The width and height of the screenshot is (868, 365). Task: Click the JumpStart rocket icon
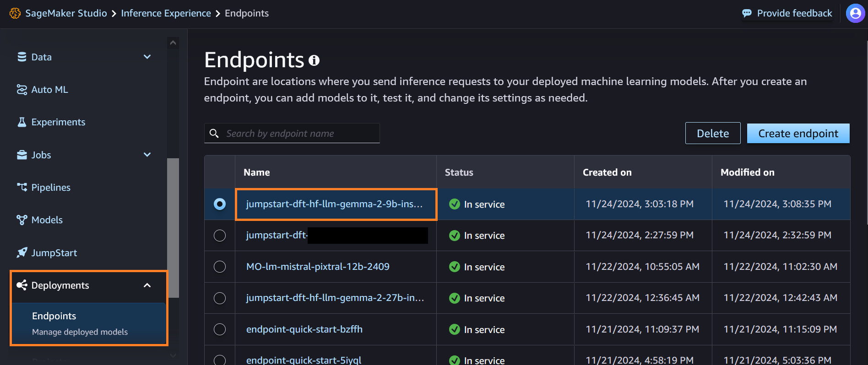point(22,252)
